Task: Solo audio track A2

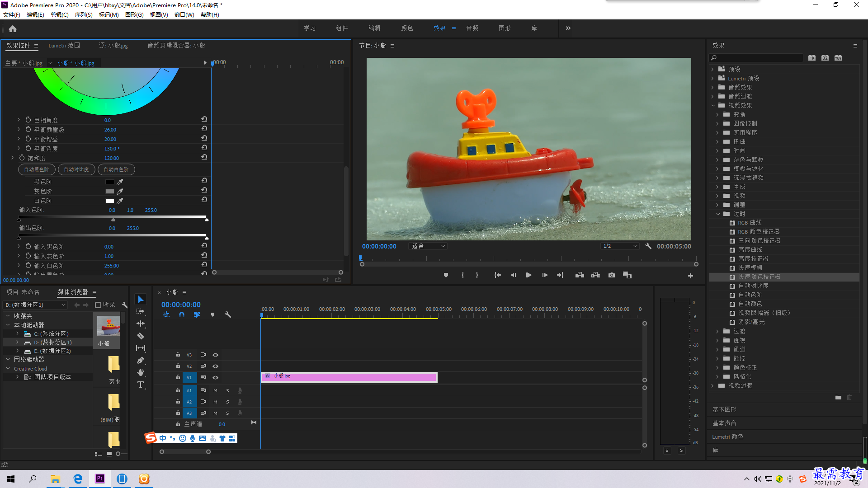Action: (x=227, y=402)
